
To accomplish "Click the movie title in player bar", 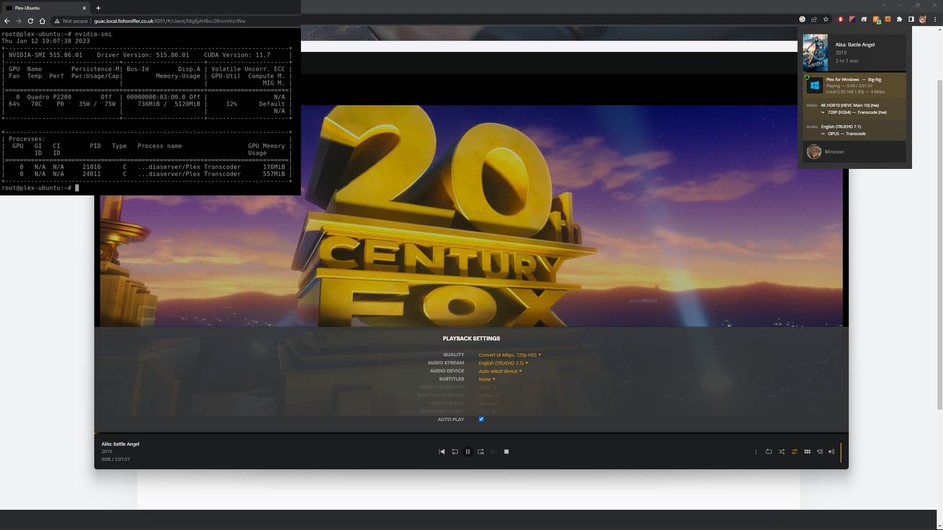I will (120, 444).
